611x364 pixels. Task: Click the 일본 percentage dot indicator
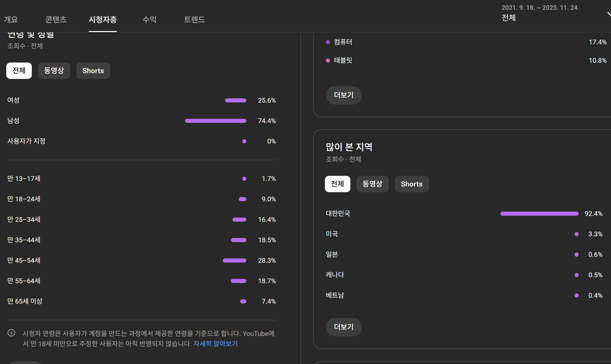[576, 255]
